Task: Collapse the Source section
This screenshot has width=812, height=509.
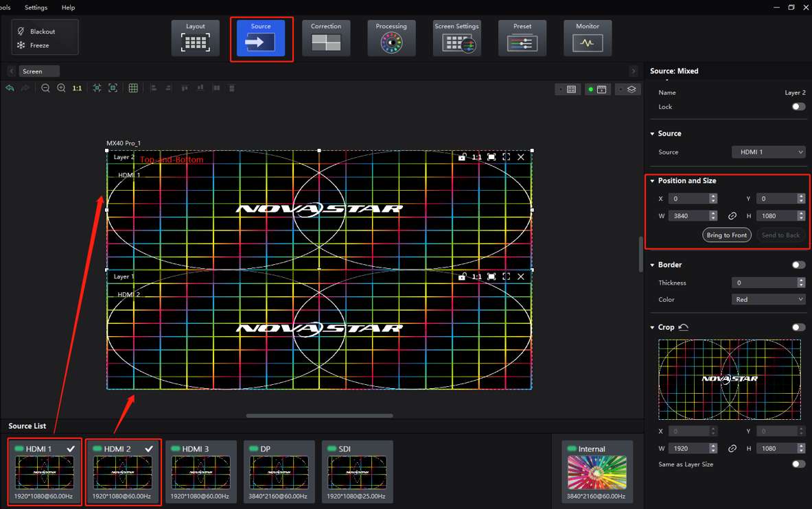Action: [x=653, y=134]
